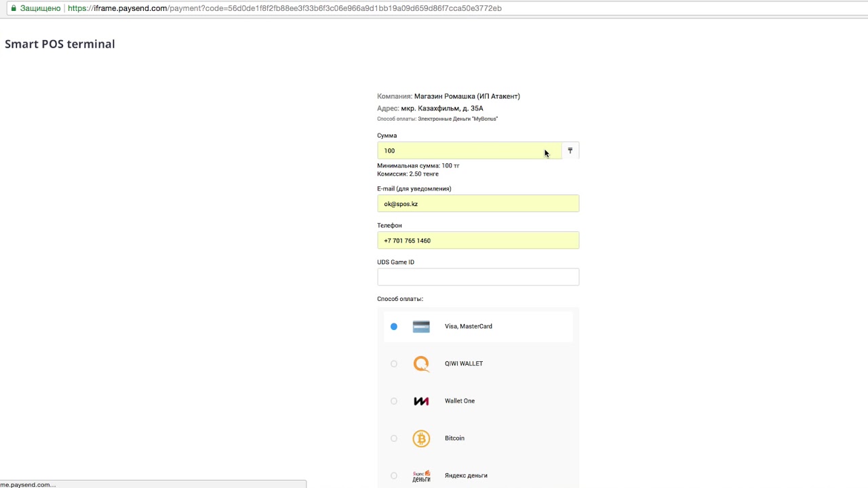Viewport: 868px width, 488px height.
Task: Click the Яндекс деньги label
Action: 466,476
